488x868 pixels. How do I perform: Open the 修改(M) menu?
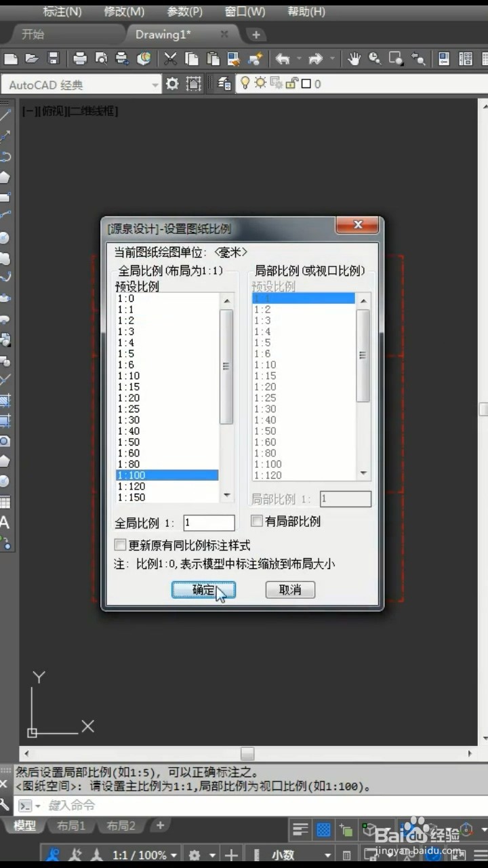(x=124, y=12)
